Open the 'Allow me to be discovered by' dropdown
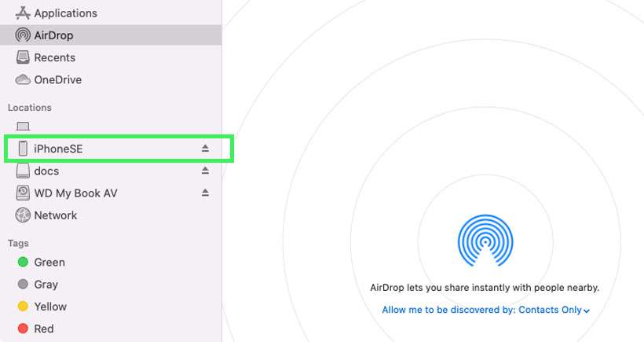This screenshot has height=342, width=644. (485, 310)
